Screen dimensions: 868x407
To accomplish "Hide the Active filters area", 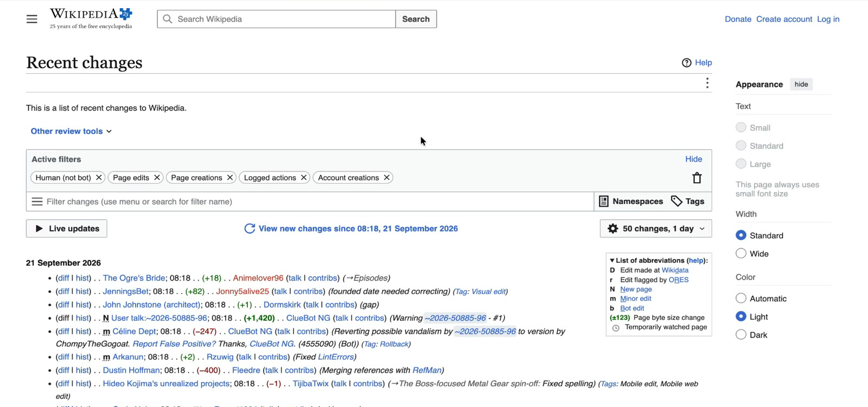I will coord(693,159).
